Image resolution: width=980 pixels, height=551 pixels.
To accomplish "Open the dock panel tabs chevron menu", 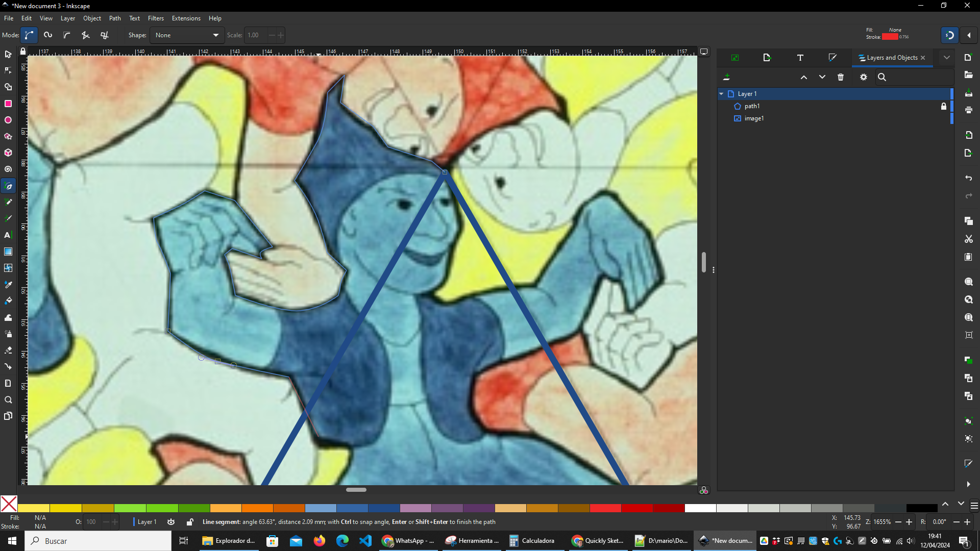I will coord(947,58).
